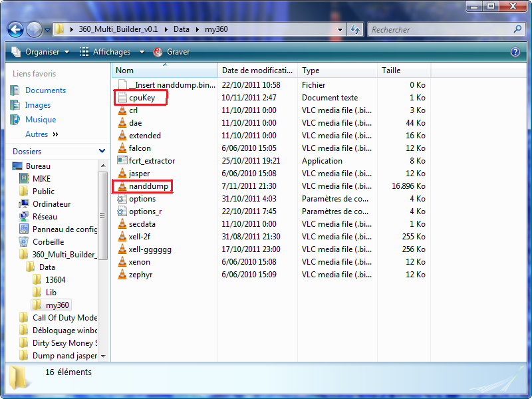Select the Lib folder in tree

(51, 293)
